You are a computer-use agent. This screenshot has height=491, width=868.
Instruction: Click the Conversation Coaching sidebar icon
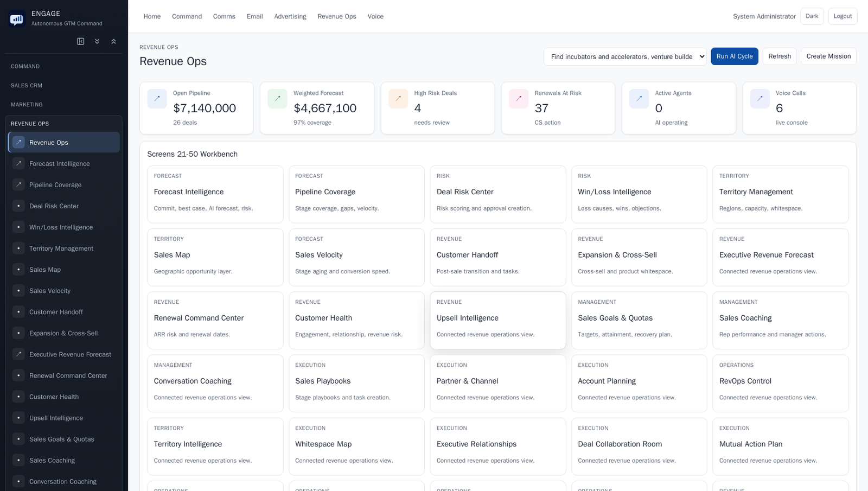(x=18, y=481)
